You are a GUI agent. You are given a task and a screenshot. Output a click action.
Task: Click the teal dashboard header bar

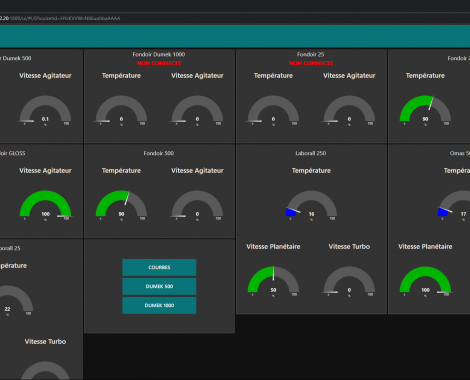coord(235,36)
